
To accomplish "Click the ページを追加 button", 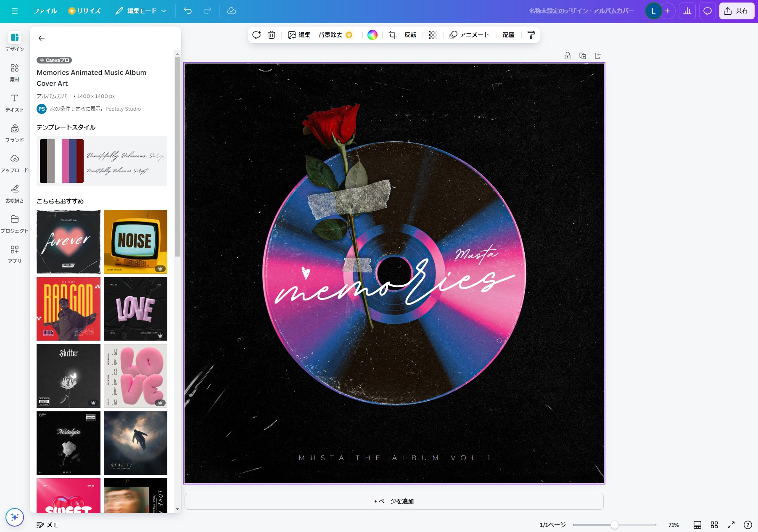I will tap(394, 501).
